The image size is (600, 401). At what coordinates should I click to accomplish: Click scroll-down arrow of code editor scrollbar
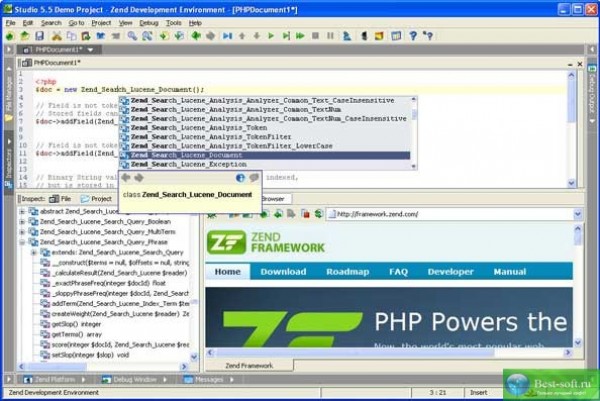pyautogui.click(x=572, y=184)
